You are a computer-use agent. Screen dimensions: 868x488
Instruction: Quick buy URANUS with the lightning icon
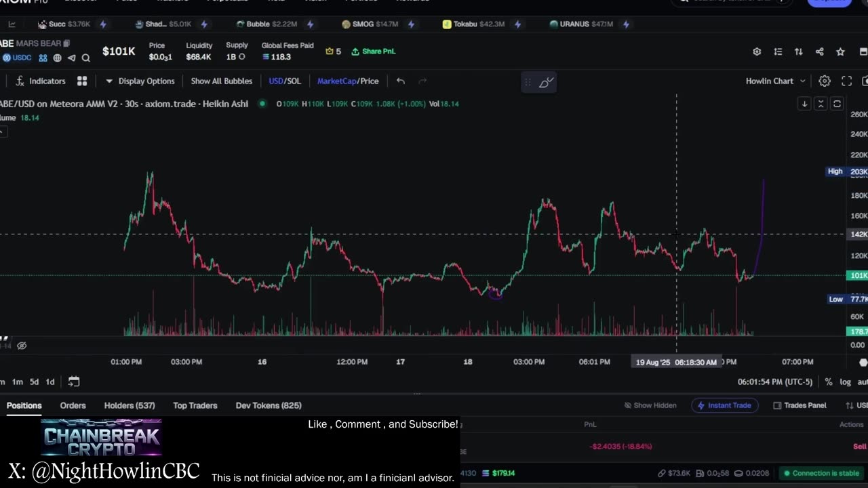pyautogui.click(x=626, y=24)
